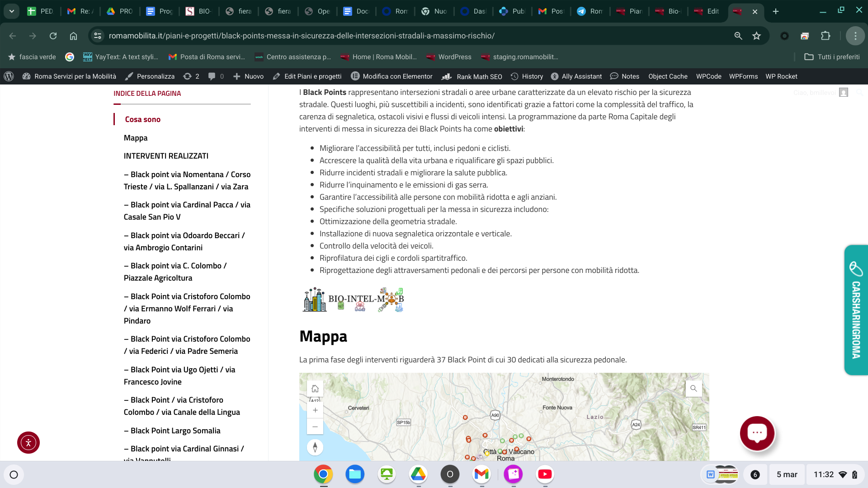
Task: Open the CARSHARINGROMA side banner
Action: coord(856,310)
